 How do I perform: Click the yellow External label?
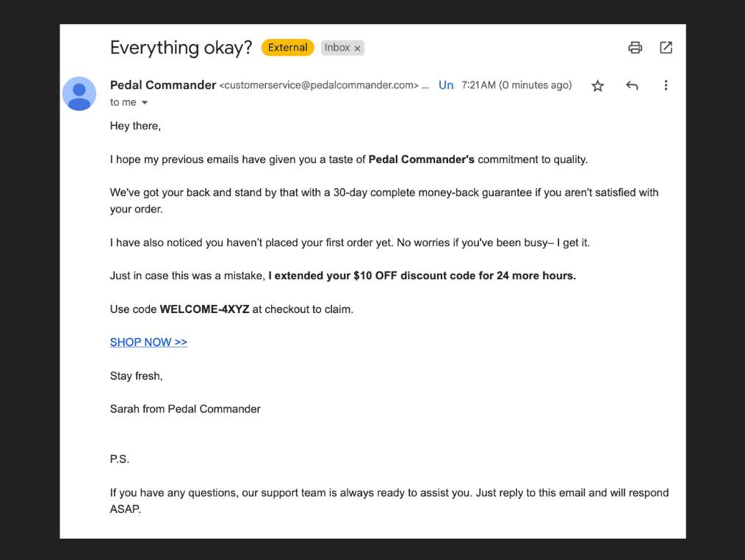(x=287, y=48)
